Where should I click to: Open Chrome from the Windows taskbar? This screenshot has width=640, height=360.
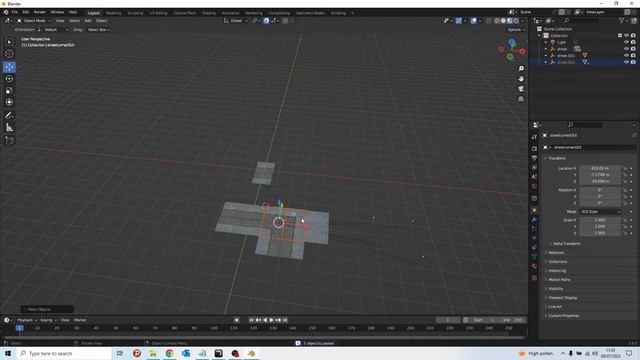169,353
